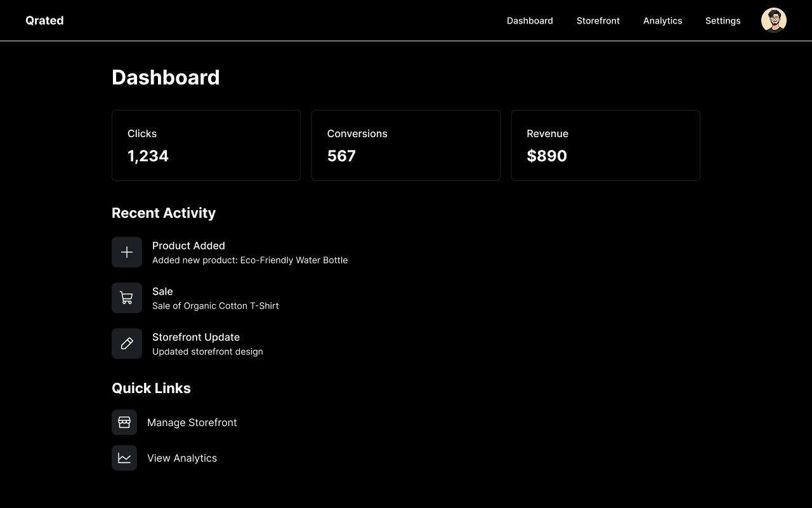Click the Eco-Friendly Water Bottle activity text
812x508 pixels.
294,260
